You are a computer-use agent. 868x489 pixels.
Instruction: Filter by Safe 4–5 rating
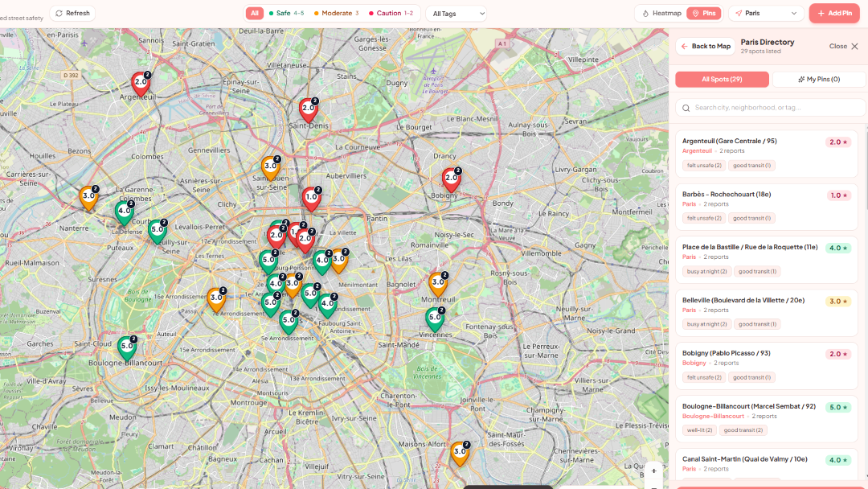(286, 14)
